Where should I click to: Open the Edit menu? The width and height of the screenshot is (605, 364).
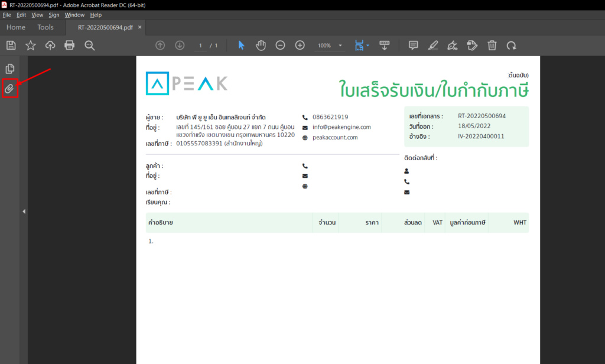21,15
